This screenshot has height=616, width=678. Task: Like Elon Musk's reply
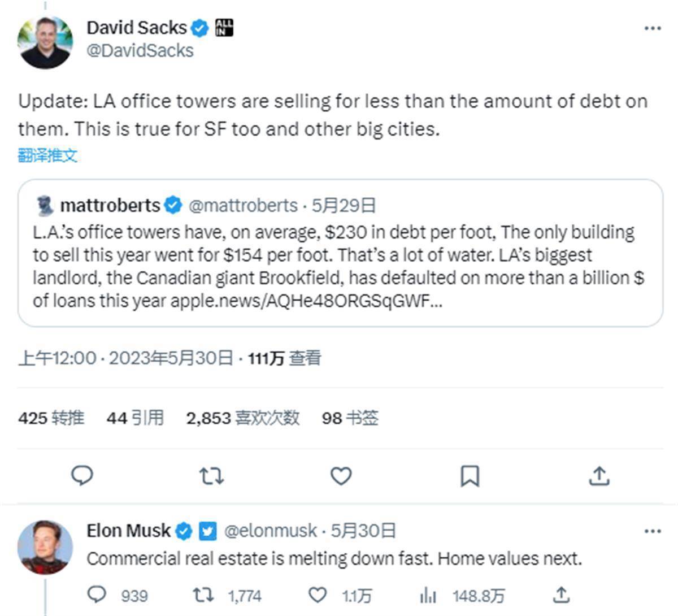pos(318,595)
